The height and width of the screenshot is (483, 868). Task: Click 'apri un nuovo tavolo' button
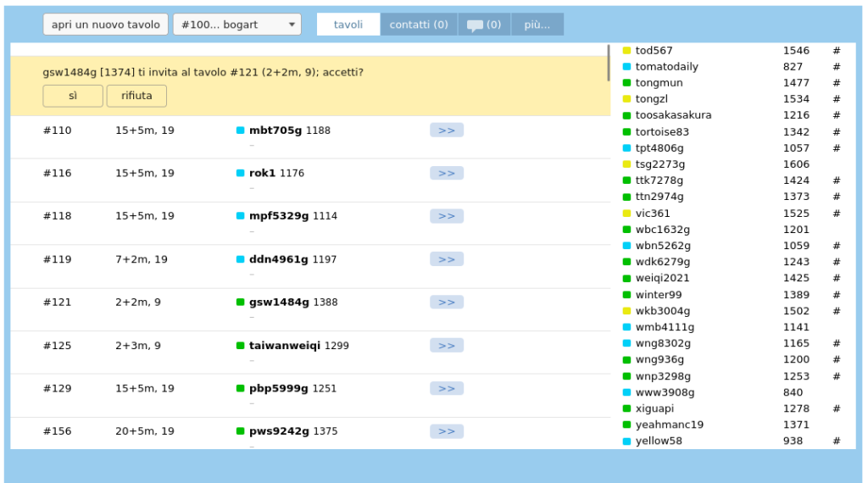pos(105,25)
